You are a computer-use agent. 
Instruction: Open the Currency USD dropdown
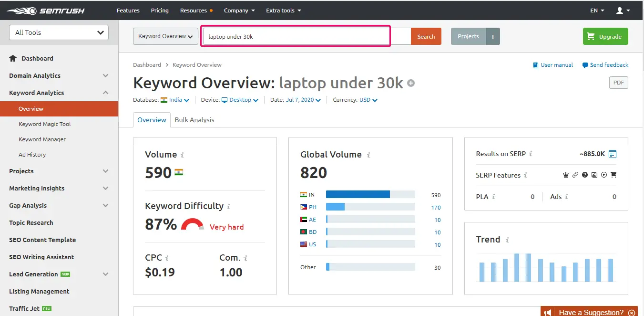coord(368,100)
